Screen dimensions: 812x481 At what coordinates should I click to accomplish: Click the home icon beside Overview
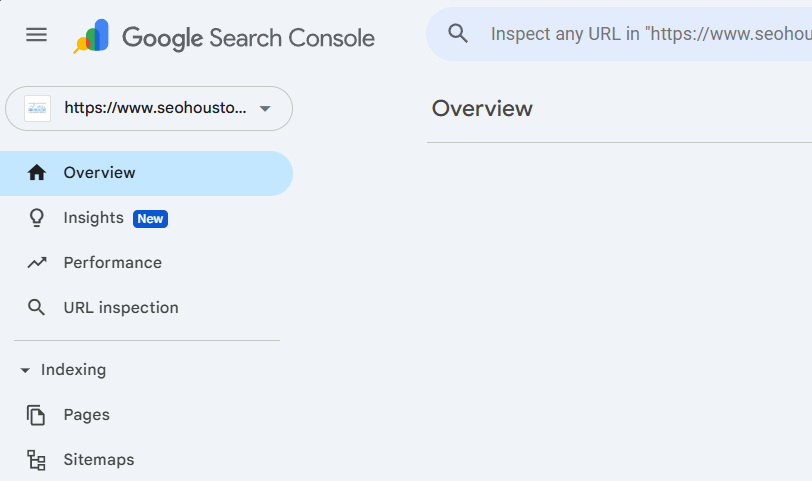point(37,173)
